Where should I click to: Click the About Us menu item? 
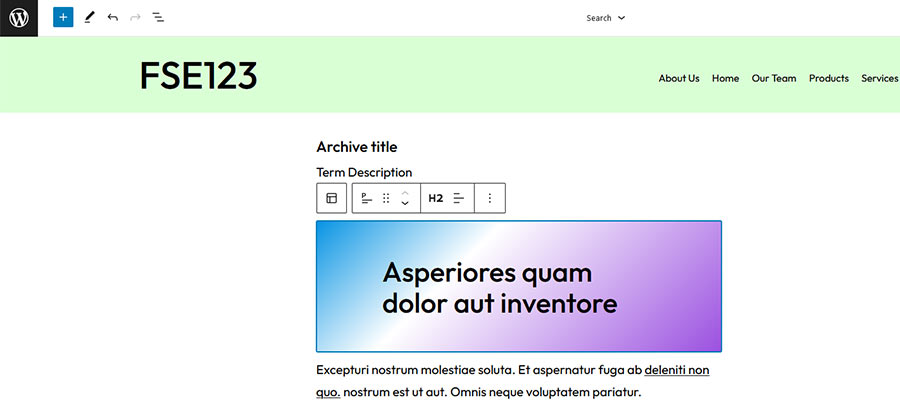(679, 78)
